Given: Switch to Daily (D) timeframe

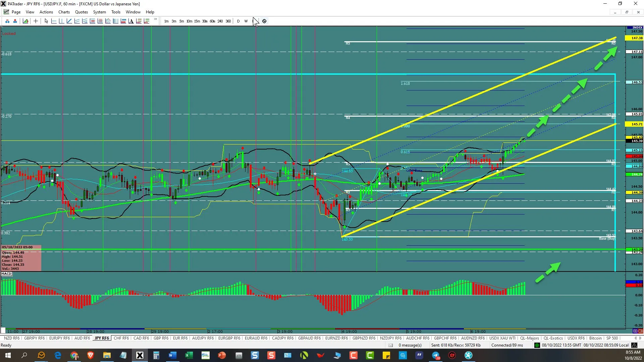Looking at the screenshot, I should (x=238, y=21).
